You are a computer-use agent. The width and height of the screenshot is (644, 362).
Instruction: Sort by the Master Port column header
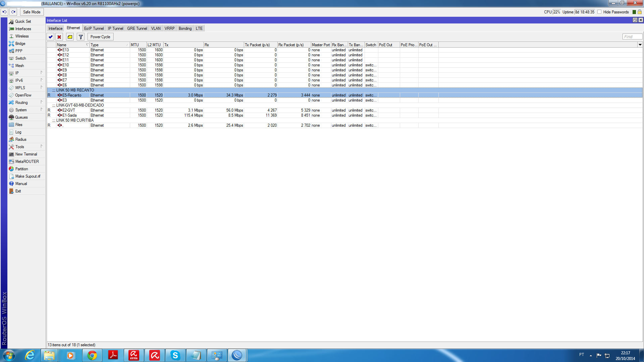[321, 45]
